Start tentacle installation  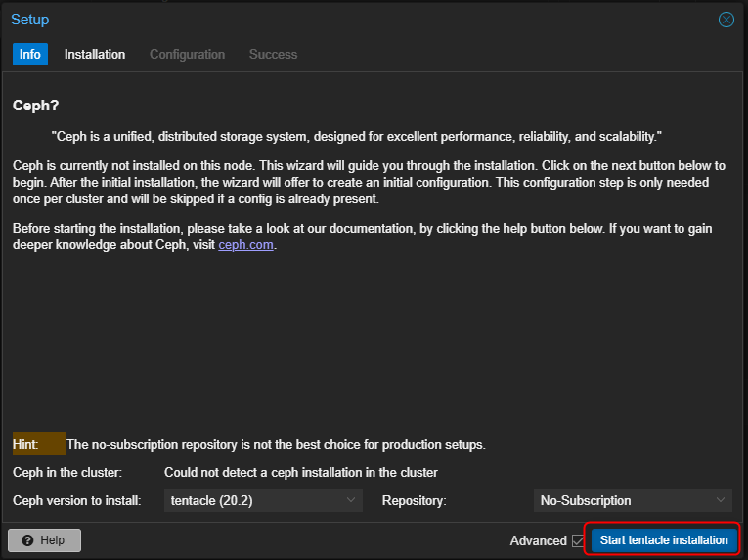point(664,540)
